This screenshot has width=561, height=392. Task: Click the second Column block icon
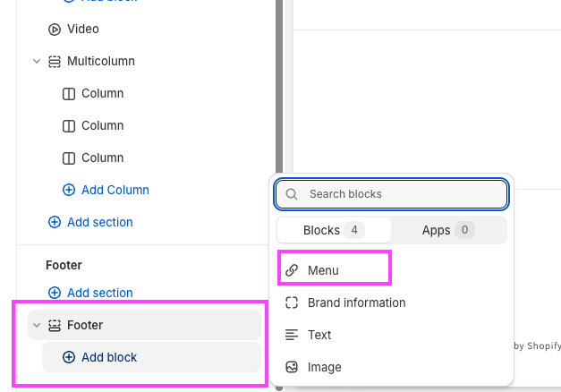[69, 126]
